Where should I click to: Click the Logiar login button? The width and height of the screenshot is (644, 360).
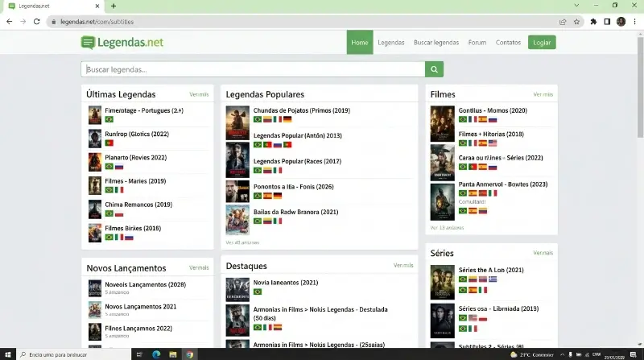[542, 43]
